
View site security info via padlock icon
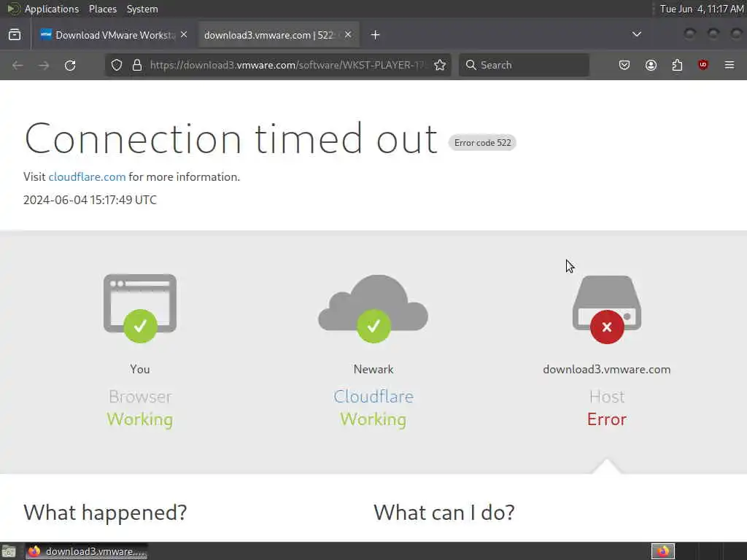137,65
